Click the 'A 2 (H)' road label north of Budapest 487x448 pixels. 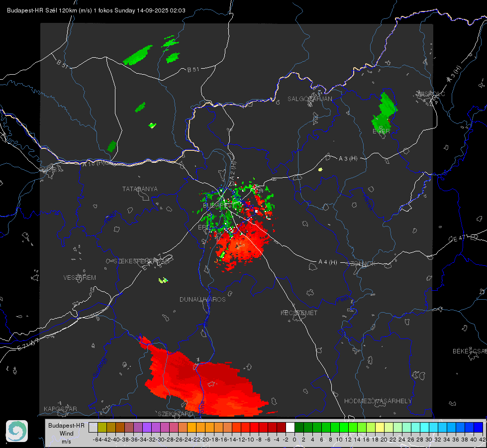(x=233, y=171)
